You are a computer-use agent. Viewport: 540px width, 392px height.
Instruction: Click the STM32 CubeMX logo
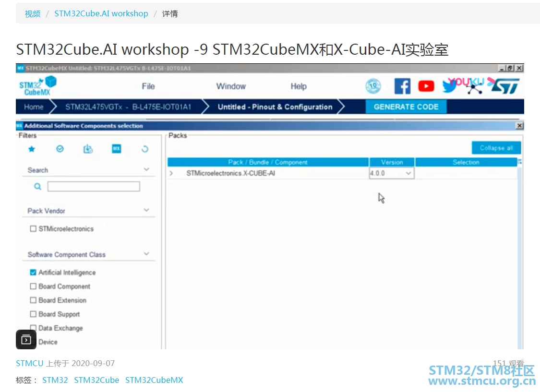37,86
